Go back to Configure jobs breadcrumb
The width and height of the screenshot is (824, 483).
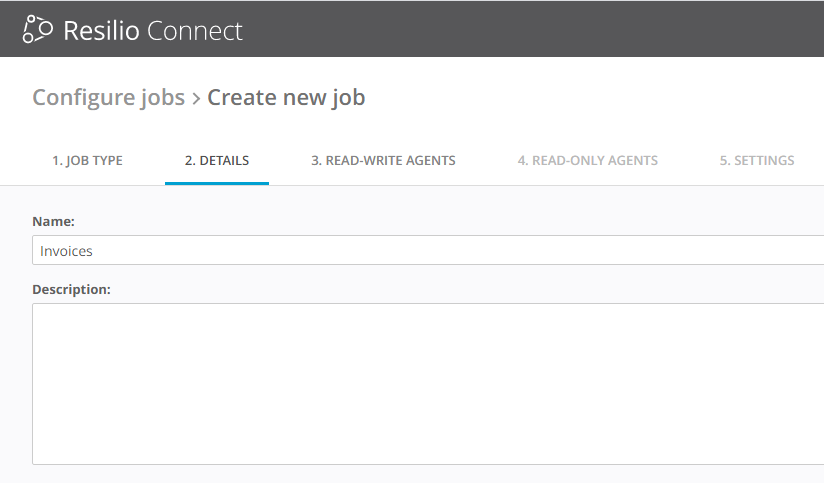108,97
